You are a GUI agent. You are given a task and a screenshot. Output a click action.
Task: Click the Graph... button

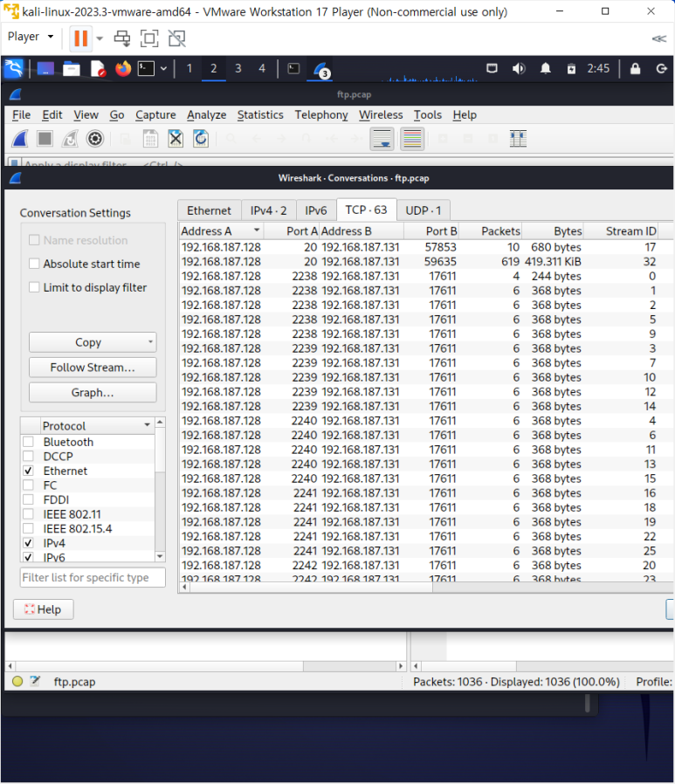tap(93, 393)
